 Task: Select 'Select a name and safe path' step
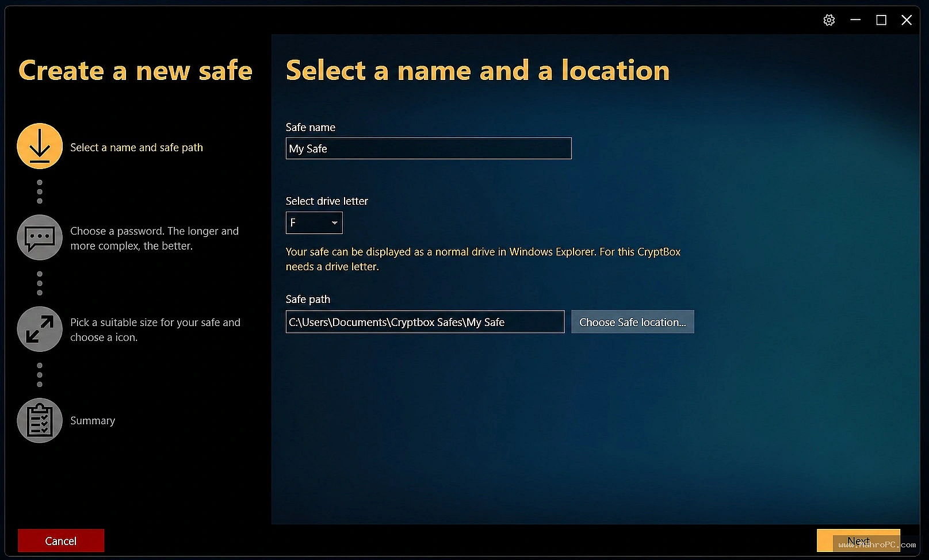coord(136,148)
